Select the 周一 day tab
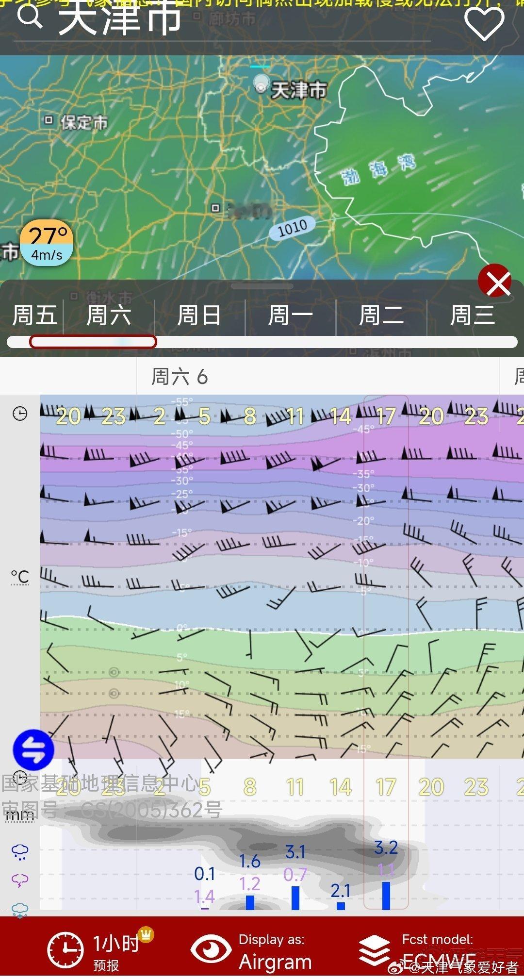The height and width of the screenshot is (980, 524). coord(291,315)
